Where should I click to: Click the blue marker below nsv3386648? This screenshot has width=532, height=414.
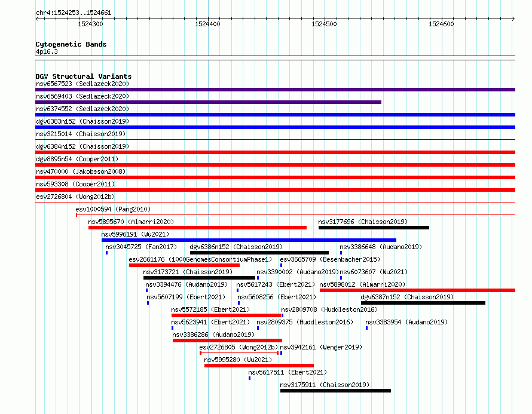(341, 253)
